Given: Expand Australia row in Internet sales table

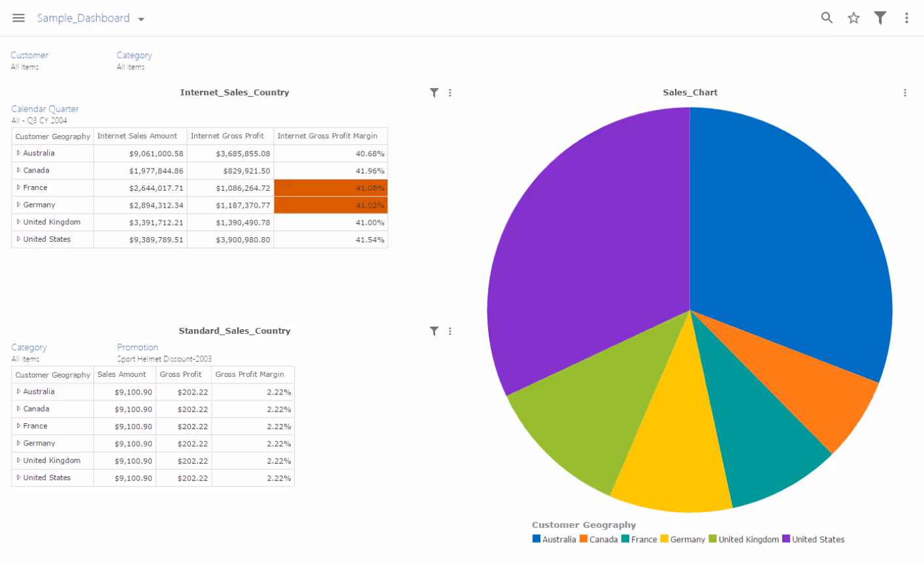Looking at the screenshot, I should click(x=18, y=153).
